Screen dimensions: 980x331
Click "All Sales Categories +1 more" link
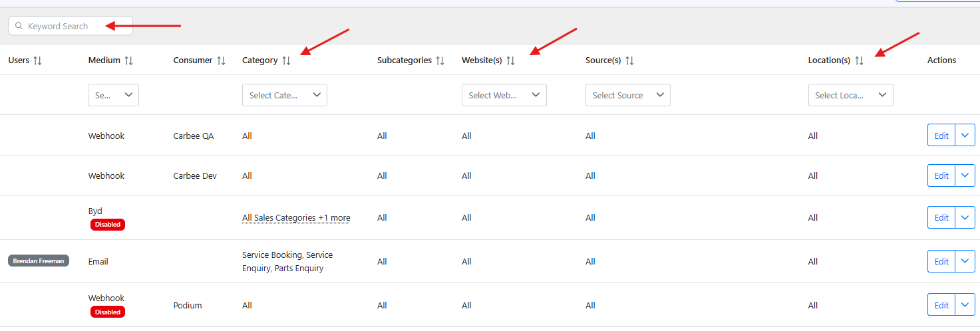click(x=296, y=218)
